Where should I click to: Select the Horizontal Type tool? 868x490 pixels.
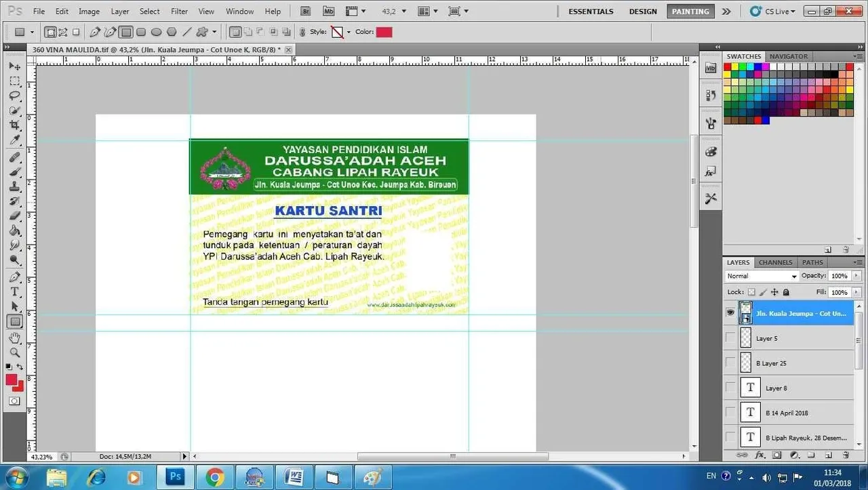tap(14, 292)
